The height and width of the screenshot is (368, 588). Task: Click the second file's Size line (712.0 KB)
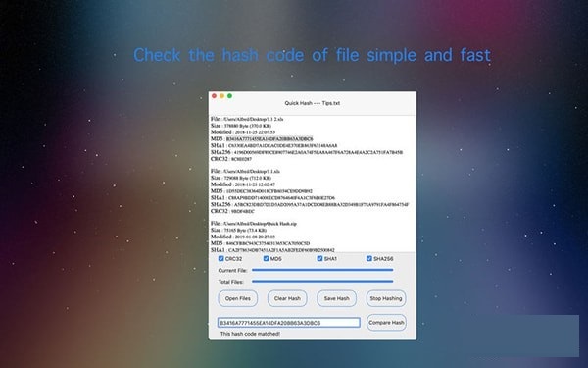click(241, 178)
